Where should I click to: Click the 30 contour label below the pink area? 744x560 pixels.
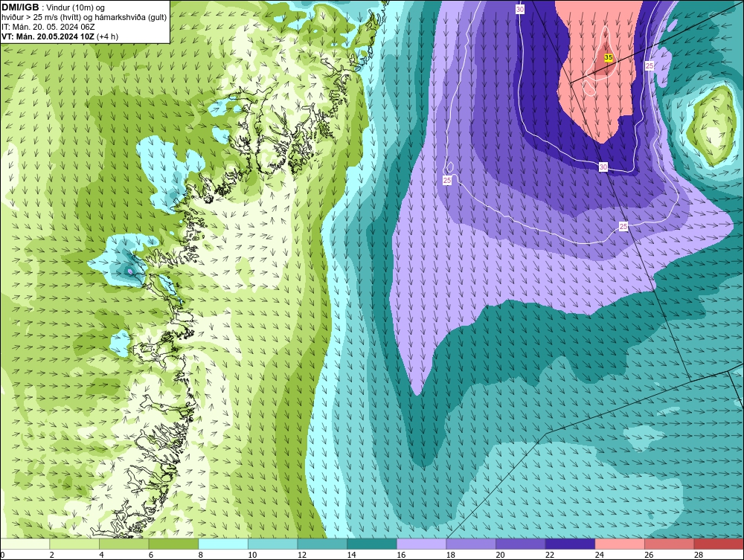tap(603, 167)
